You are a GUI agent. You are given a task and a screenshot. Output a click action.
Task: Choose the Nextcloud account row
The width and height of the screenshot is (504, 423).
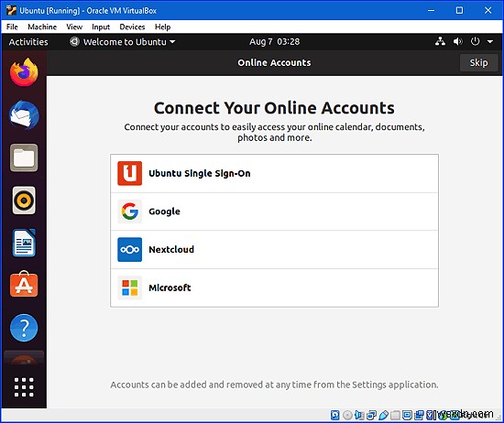[x=274, y=250]
